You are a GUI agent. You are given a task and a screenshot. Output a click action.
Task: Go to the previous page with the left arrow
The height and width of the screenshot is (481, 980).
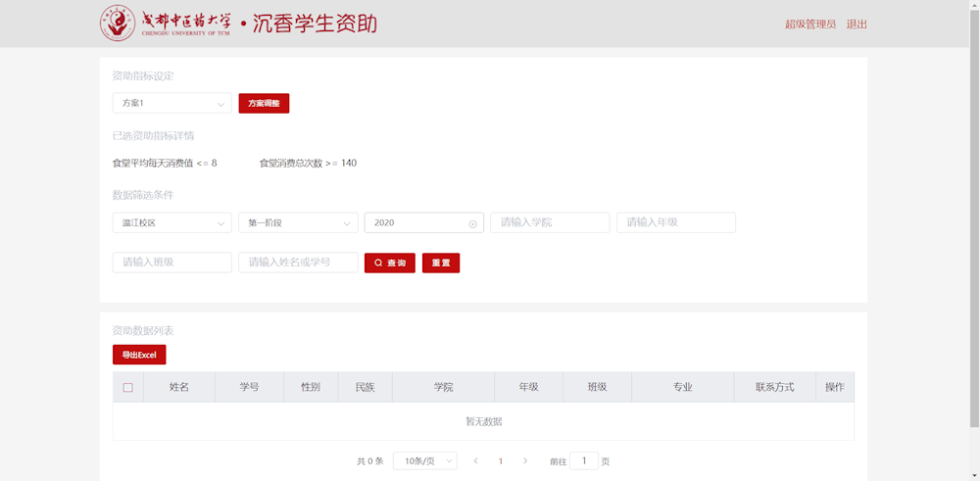(x=476, y=460)
